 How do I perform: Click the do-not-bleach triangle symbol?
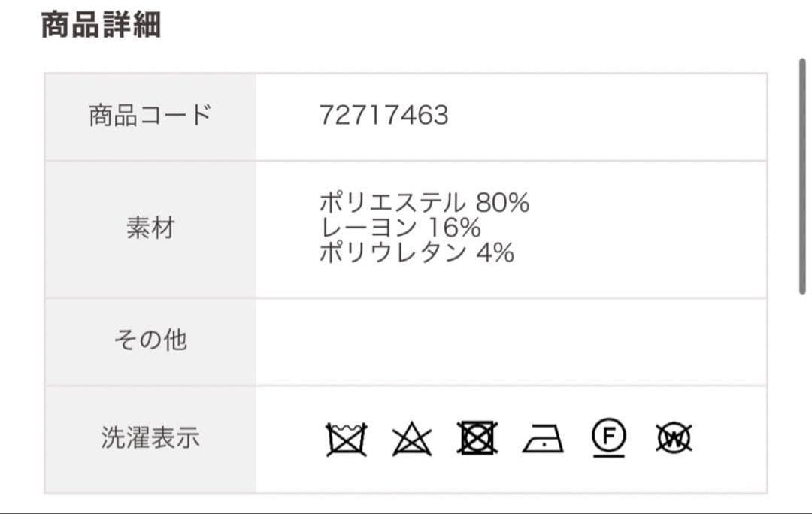pos(412,439)
